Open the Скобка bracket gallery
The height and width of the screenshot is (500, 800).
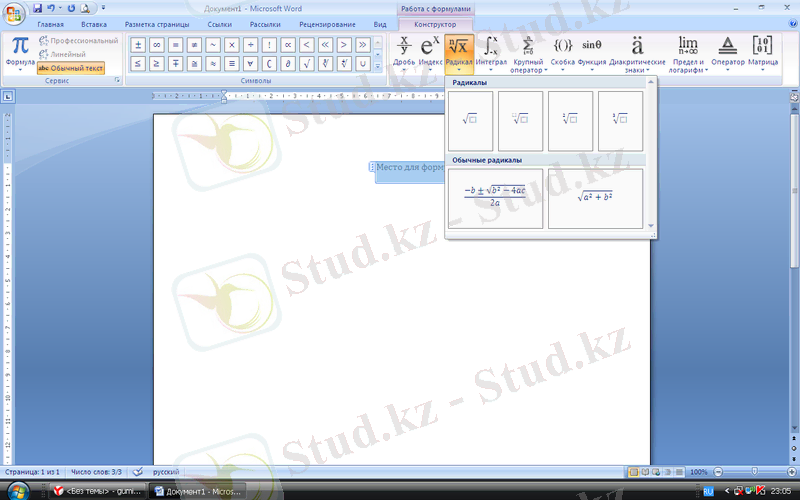click(563, 53)
